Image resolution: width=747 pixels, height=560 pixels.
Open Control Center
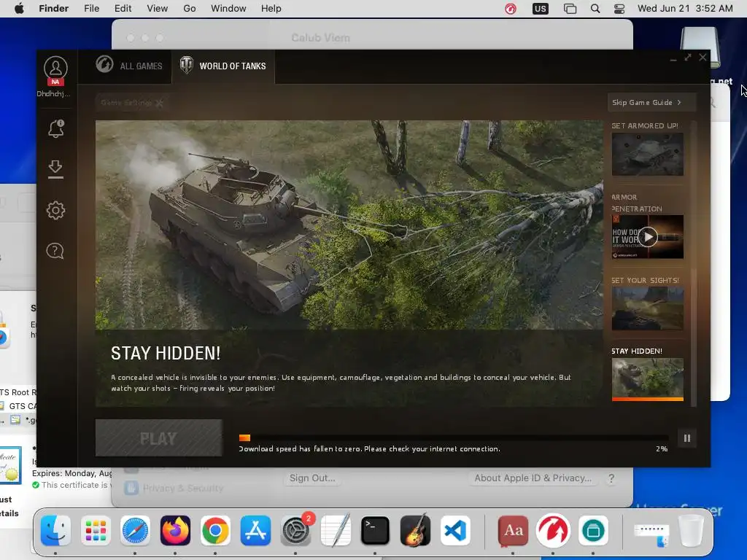coord(619,9)
